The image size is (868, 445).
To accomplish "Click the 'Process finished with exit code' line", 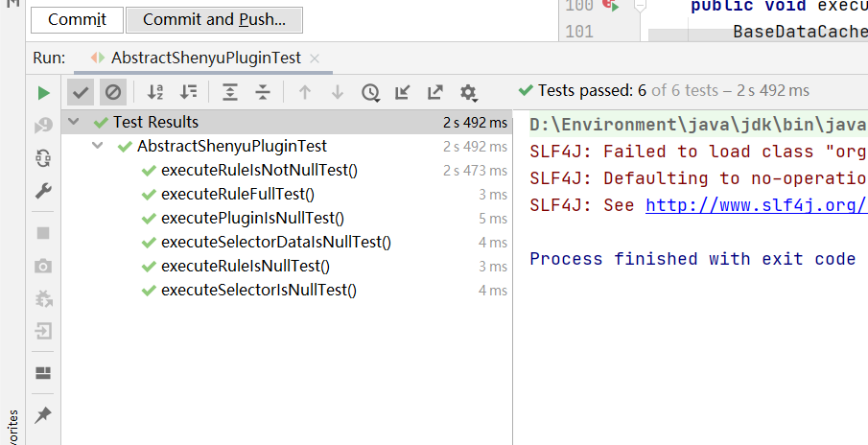I will (x=692, y=259).
